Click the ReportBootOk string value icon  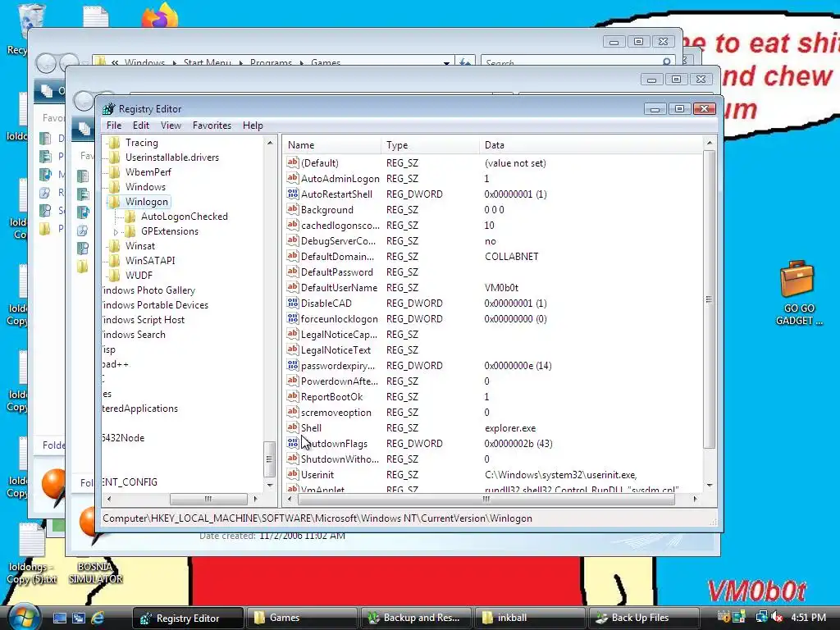click(293, 396)
